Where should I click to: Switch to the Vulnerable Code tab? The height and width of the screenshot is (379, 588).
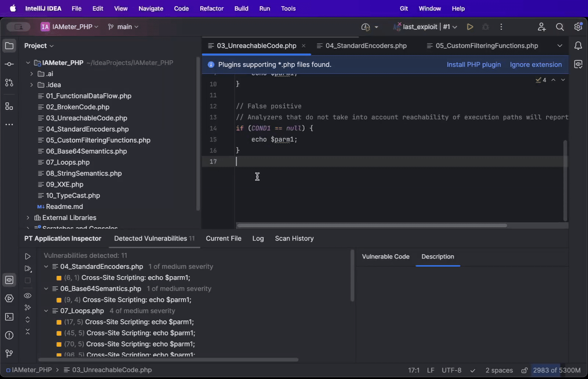[x=385, y=257]
